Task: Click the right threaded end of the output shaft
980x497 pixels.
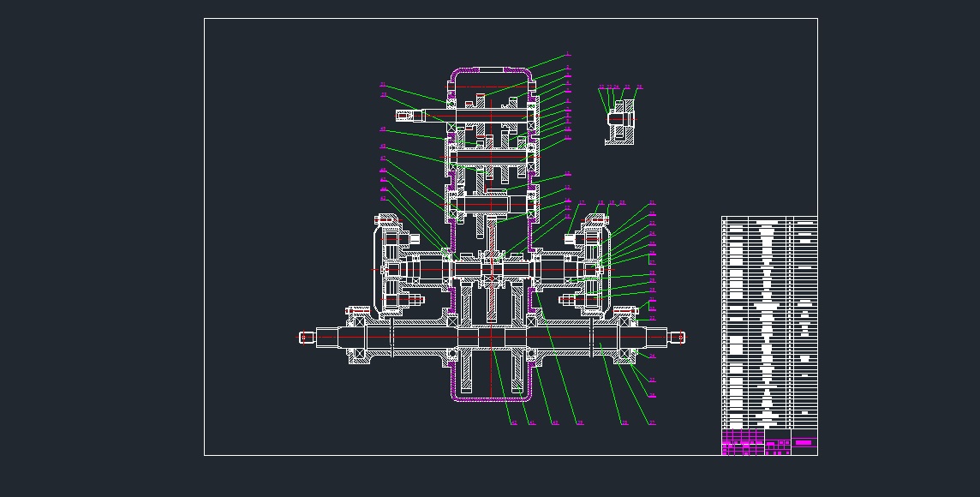Action: point(678,338)
